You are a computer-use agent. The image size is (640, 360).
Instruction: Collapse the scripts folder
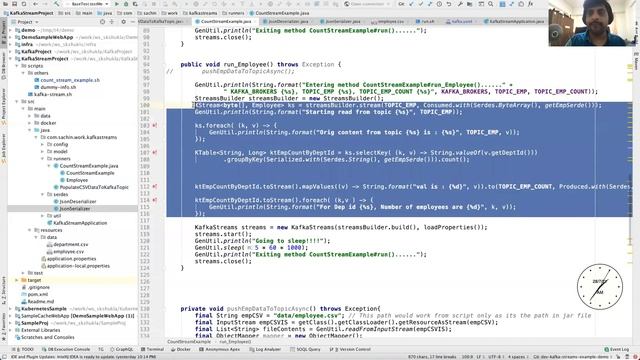point(17,66)
